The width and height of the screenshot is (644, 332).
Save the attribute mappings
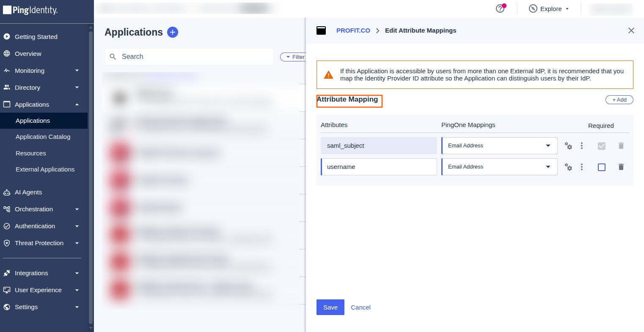point(330,307)
